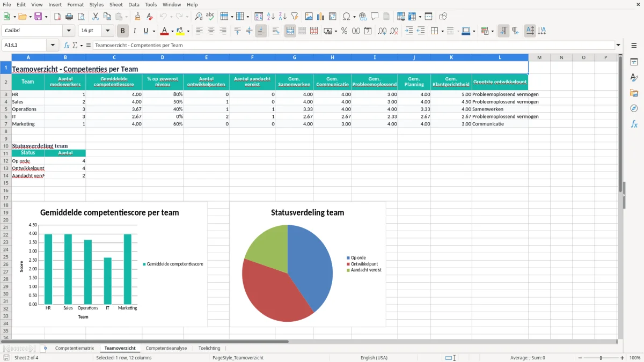
Task: Expand the formula bar arrow
Action: [x=619, y=45]
